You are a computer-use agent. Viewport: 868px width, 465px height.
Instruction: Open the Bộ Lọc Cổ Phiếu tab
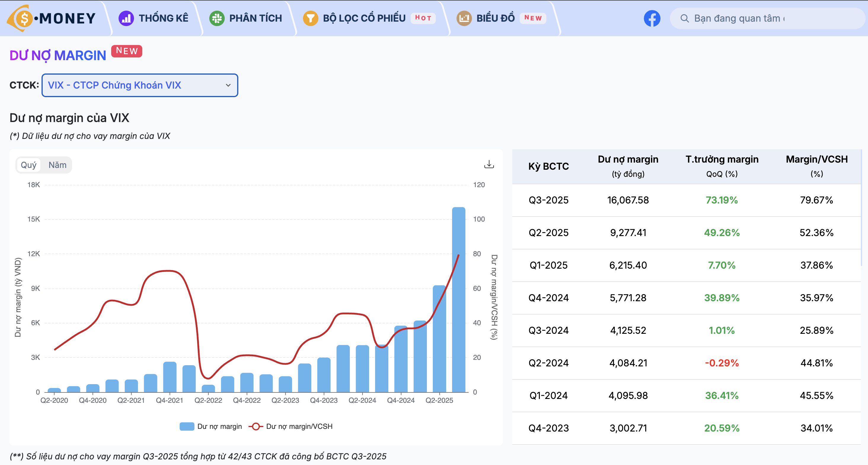(364, 18)
